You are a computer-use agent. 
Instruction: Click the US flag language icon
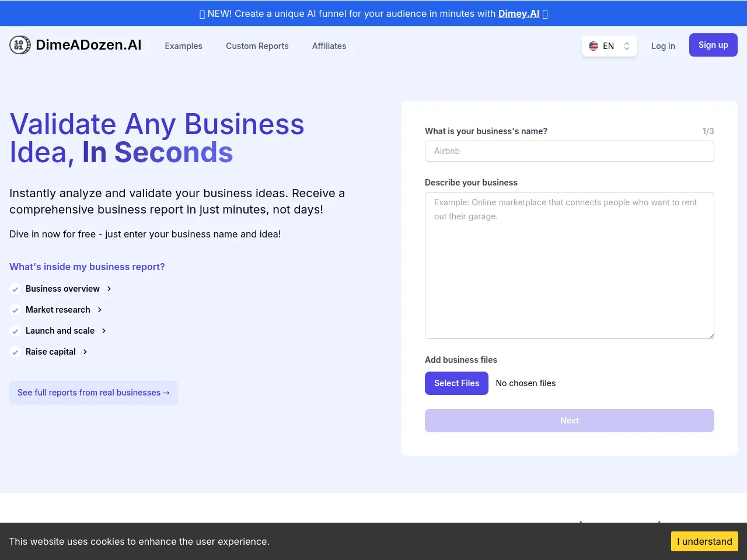594,46
